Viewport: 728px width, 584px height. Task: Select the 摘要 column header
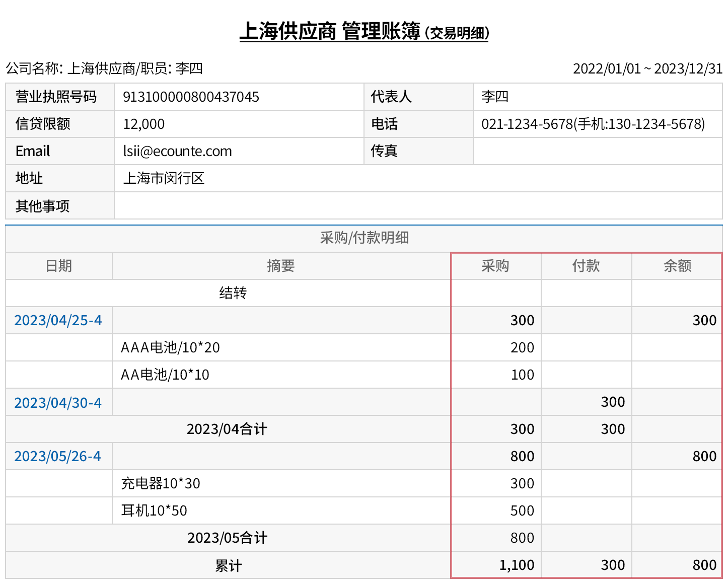pos(280,266)
